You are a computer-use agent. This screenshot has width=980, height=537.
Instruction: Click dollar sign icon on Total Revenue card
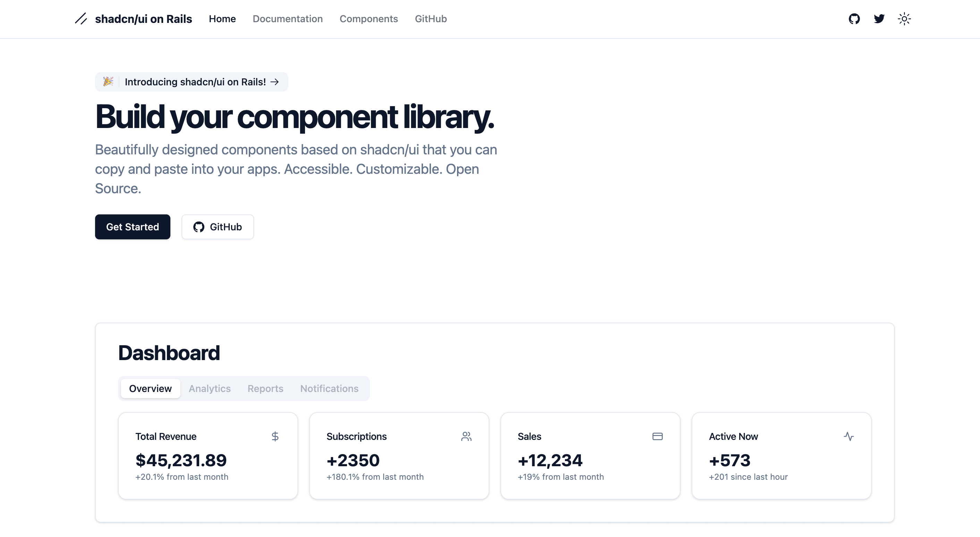point(275,436)
